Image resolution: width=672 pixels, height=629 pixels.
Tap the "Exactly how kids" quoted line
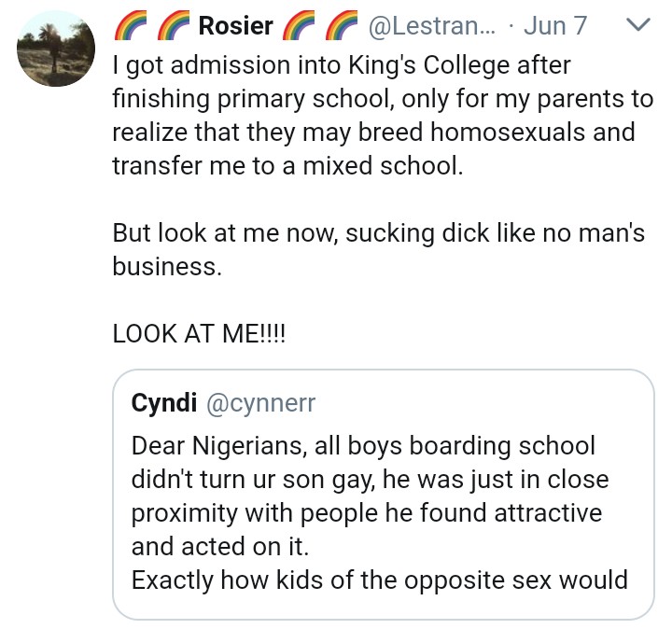(x=380, y=580)
